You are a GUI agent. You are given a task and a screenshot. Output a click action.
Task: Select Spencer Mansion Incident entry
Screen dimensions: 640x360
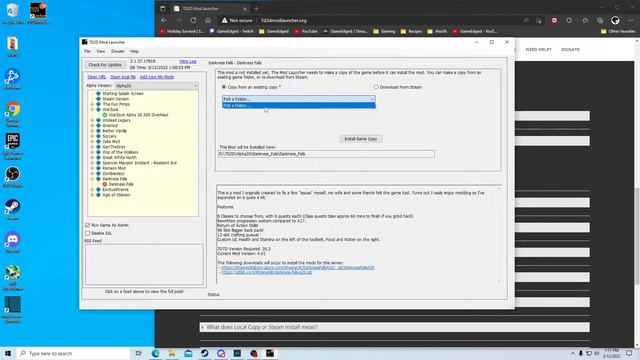click(x=139, y=163)
